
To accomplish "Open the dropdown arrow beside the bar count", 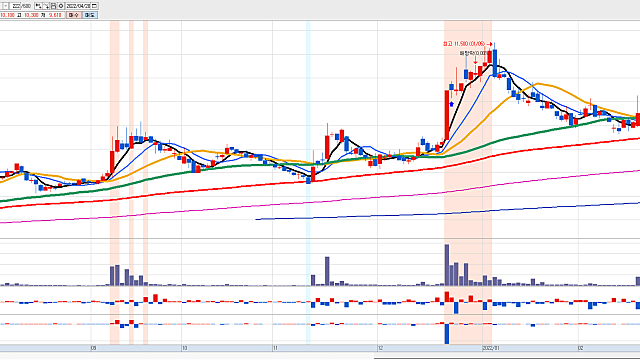I will pyautogui.click(x=6, y=6).
